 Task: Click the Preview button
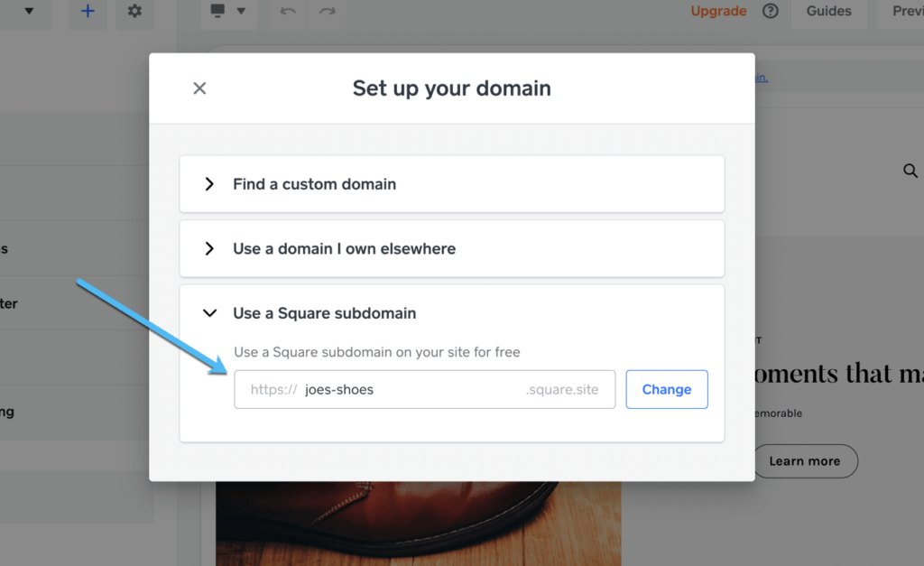pyautogui.click(x=906, y=12)
